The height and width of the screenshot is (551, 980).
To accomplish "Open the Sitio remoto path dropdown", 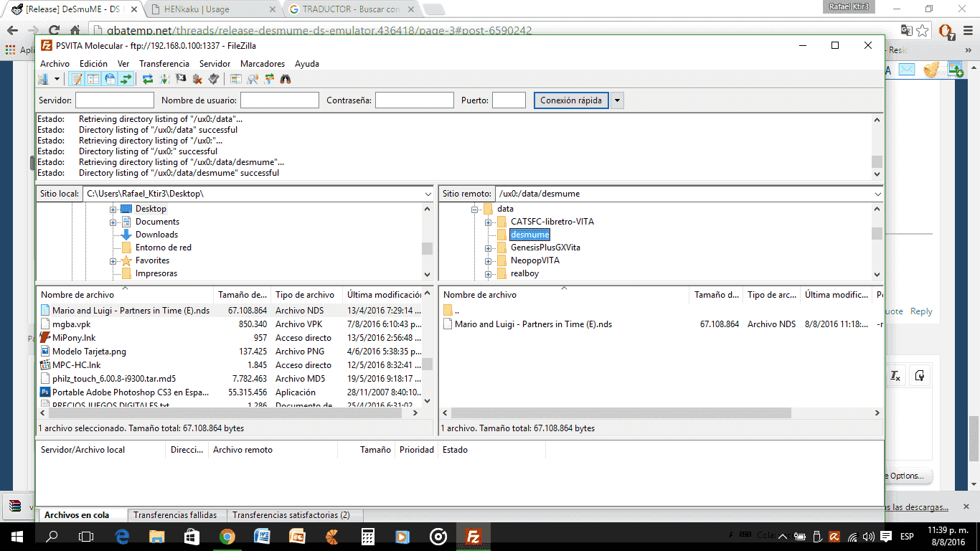I will coord(877,194).
